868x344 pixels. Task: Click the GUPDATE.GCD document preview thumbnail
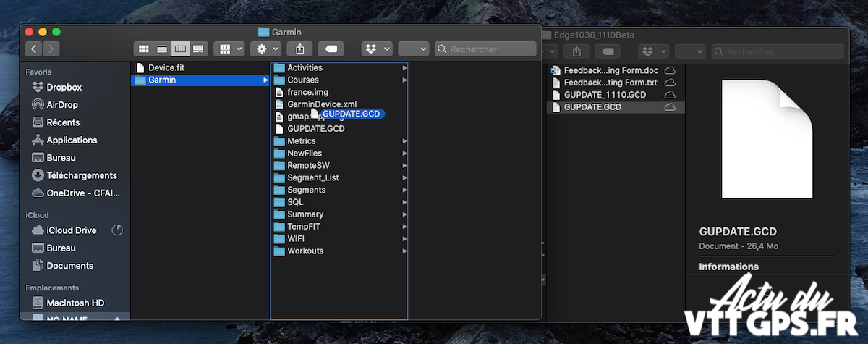[x=767, y=138]
